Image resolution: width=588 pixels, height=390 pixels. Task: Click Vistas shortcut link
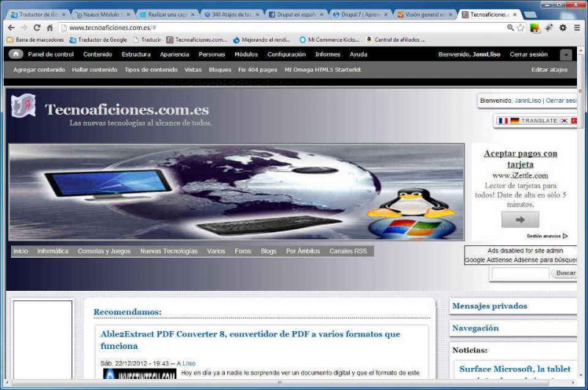(193, 70)
